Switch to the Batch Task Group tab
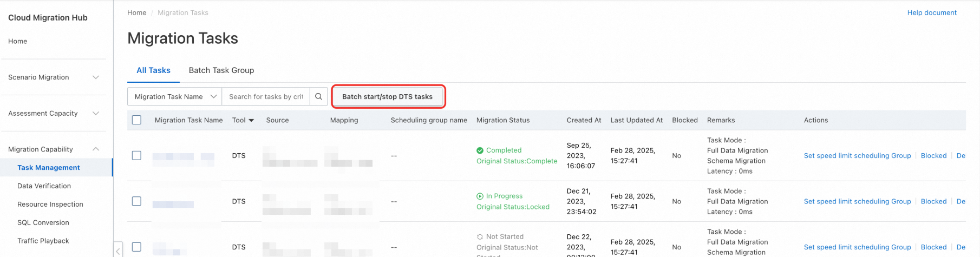 click(x=221, y=70)
